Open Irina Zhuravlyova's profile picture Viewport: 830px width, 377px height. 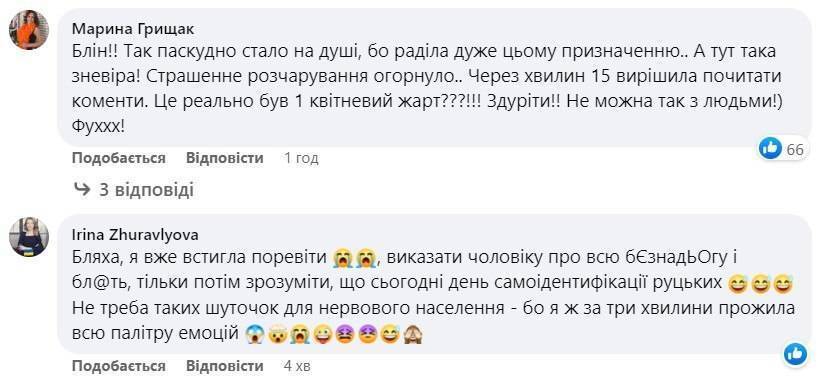[x=29, y=237]
